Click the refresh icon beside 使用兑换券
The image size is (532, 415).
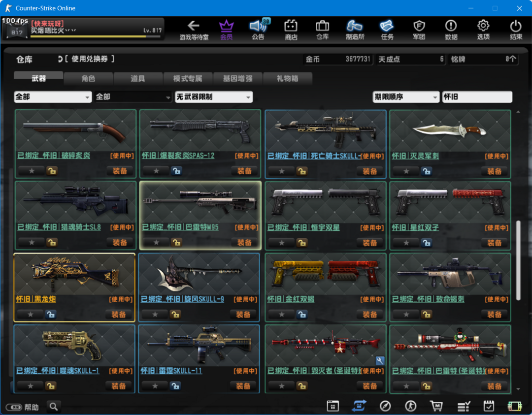point(60,59)
